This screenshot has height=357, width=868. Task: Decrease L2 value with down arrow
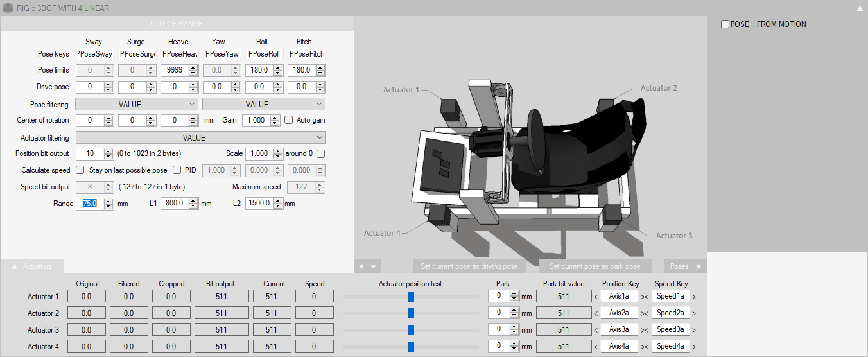click(x=278, y=206)
